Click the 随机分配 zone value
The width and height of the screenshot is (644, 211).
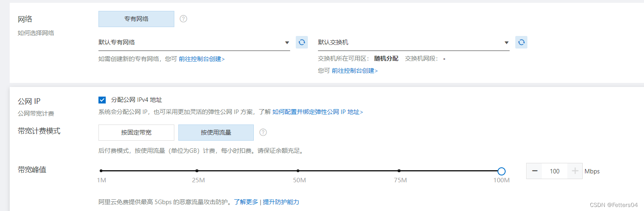click(x=386, y=59)
